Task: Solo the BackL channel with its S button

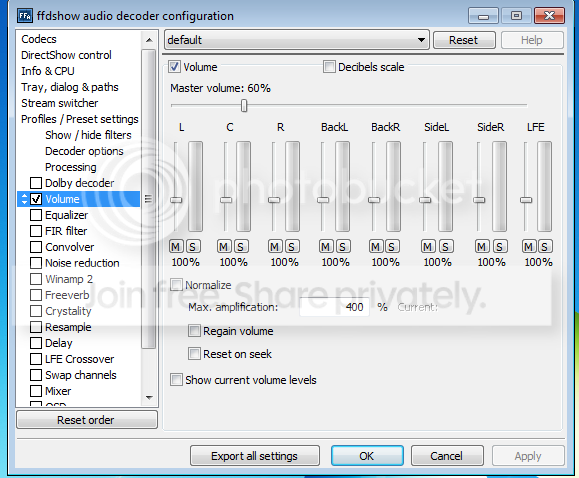Action: 343,246
